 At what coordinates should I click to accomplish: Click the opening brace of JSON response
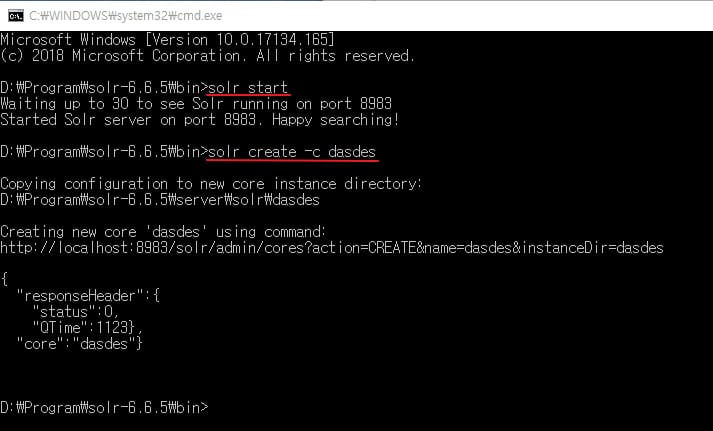click(5, 279)
